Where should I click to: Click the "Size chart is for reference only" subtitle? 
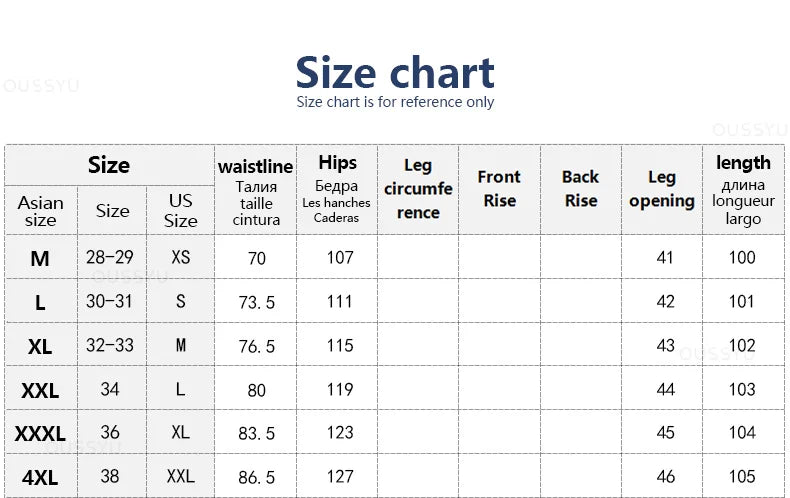point(395,102)
